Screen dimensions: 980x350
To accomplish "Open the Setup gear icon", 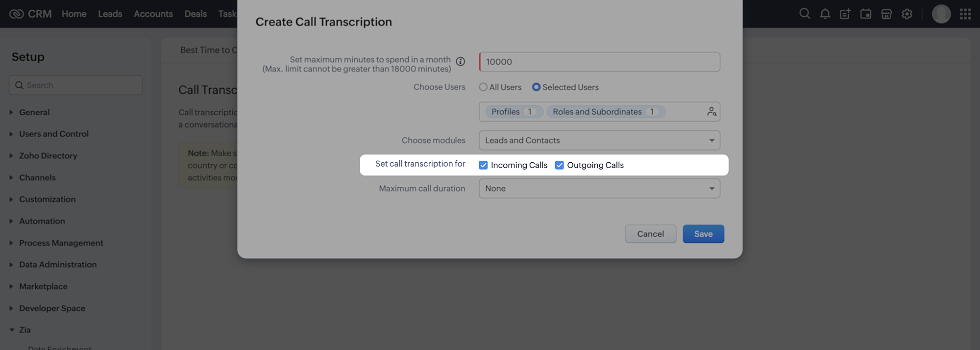I will click(907, 14).
